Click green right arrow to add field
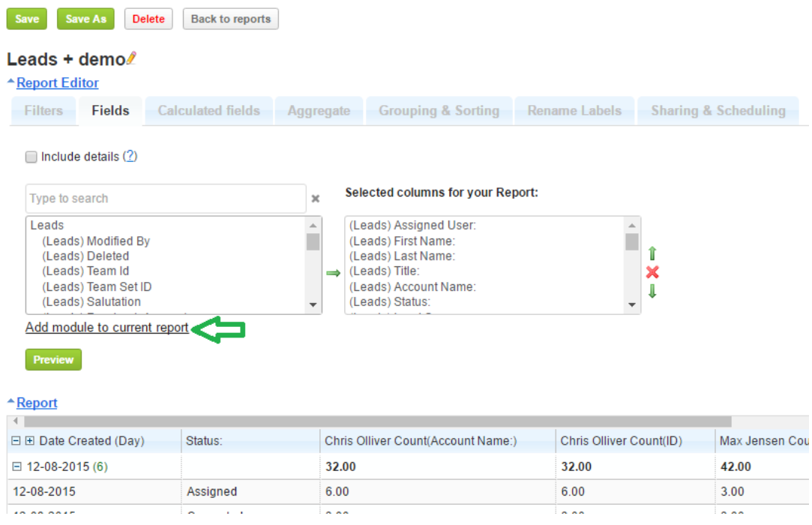The height and width of the screenshot is (525, 812). tap(333, 273)
